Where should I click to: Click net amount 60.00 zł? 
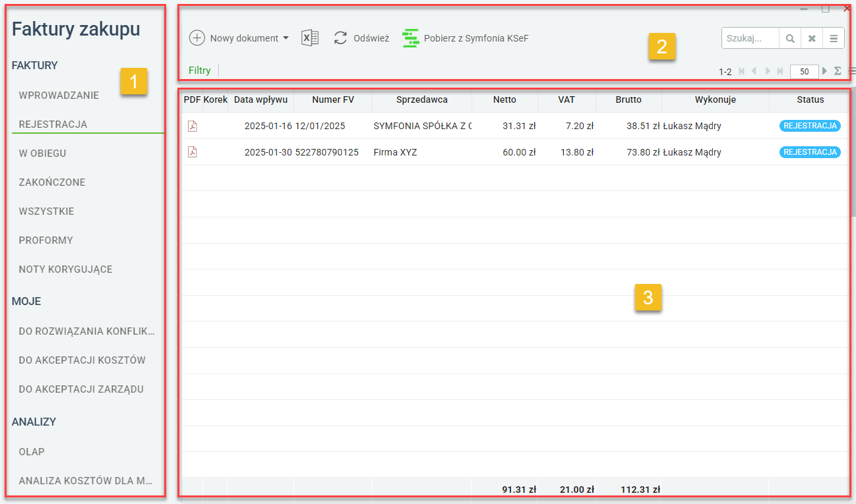pyautogui.click(x=519, y=152)
